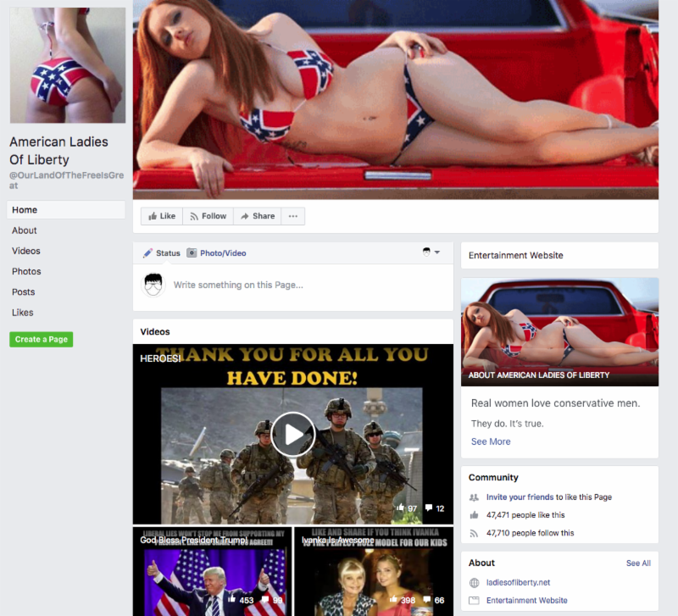Open the Ivanka Is Awesome video thumbnail
This screenshot has width=678, height=616.
[x=374, y=571]
